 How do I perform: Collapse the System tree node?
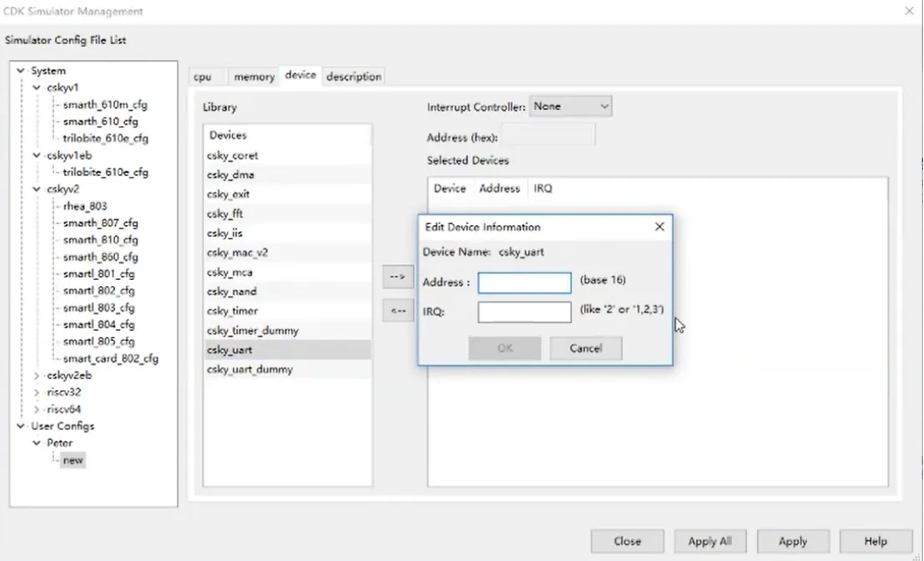[21, 71]
